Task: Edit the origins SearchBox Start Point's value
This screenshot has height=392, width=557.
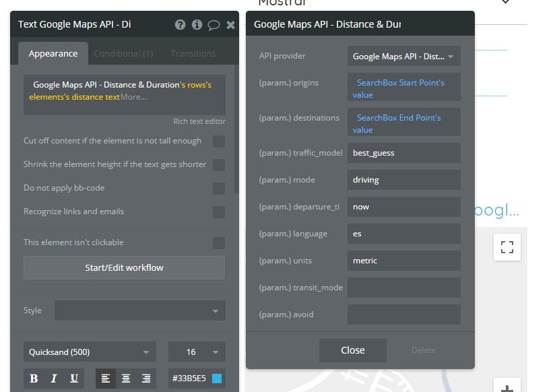Action: pyautogui.click(x=404, y=87)
